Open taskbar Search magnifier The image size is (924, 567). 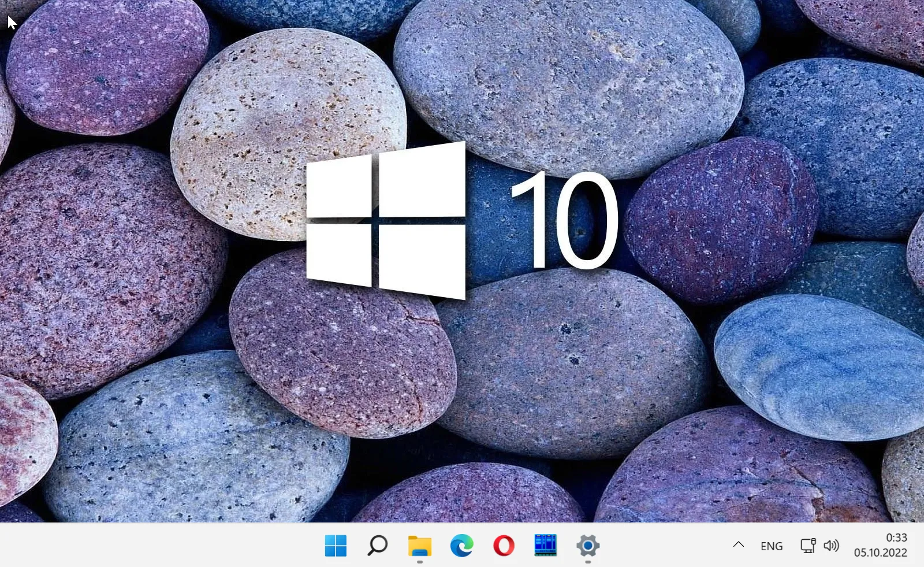click(x=378, y=545)
